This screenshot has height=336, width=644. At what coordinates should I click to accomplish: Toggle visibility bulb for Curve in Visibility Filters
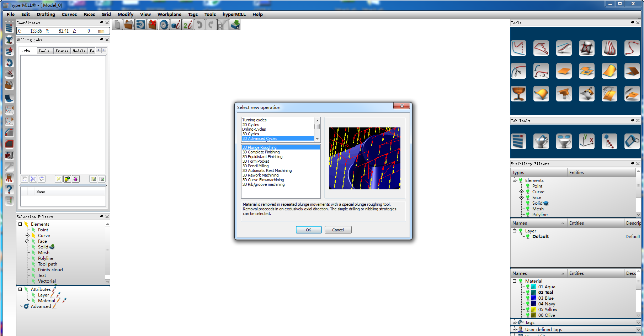click(x=528, y=192)
